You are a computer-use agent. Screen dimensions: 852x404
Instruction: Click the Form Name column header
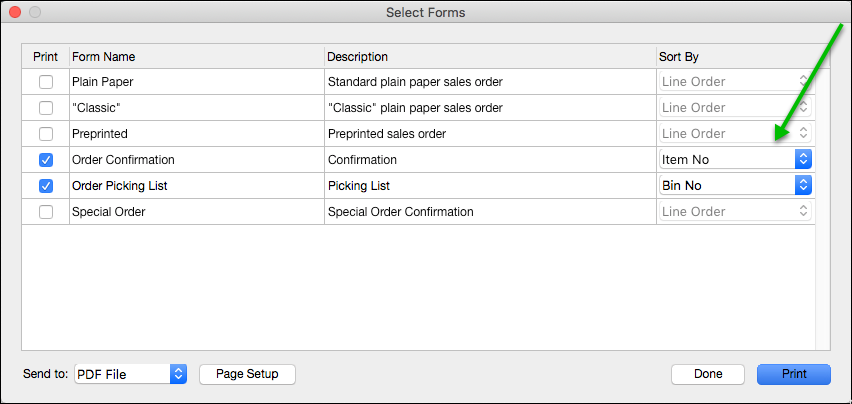pos(104,57)
